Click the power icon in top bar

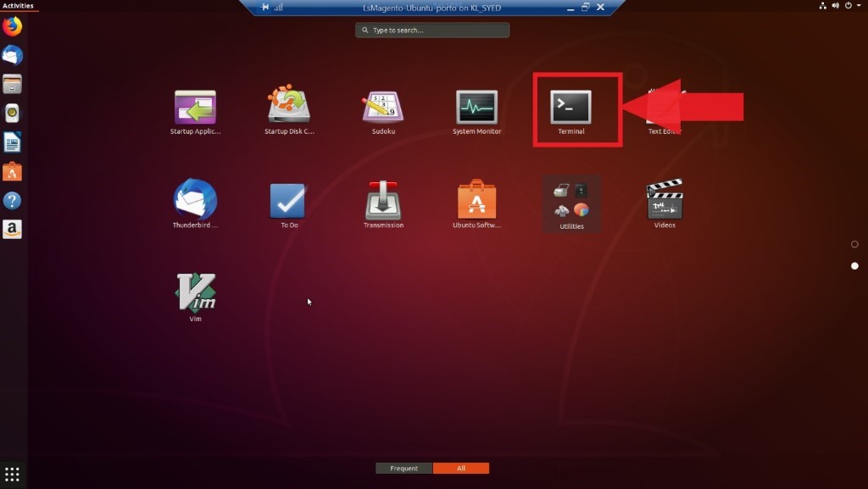click(x=848, y=6)
